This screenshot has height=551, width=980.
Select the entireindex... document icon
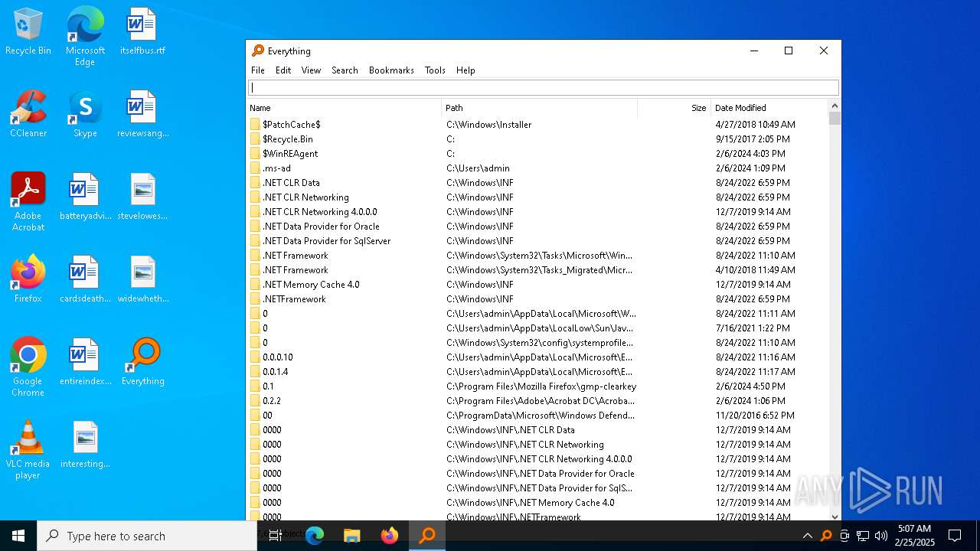85,363
